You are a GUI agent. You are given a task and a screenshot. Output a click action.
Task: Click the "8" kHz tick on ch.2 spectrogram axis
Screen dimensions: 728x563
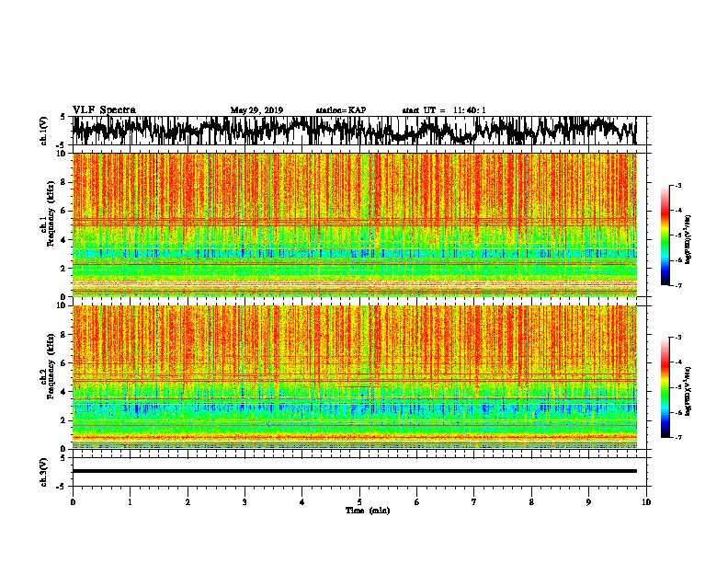point(64,335)
